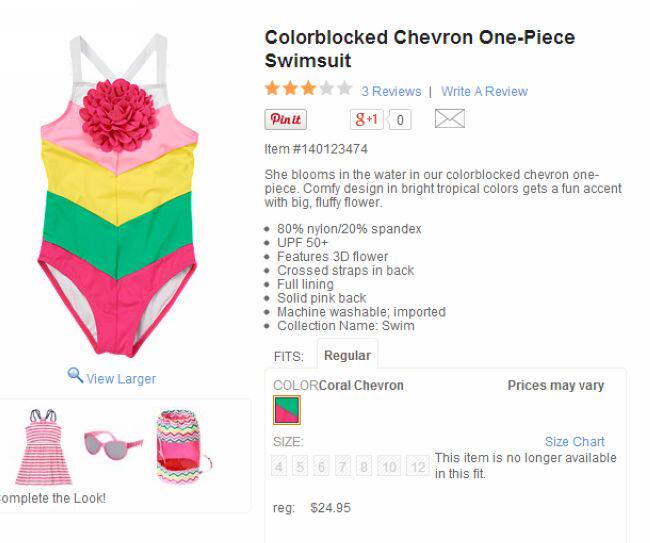This screenshot has width=650, height=543.
Task: Open Write A Review link
Action: (x=484, y=91)
